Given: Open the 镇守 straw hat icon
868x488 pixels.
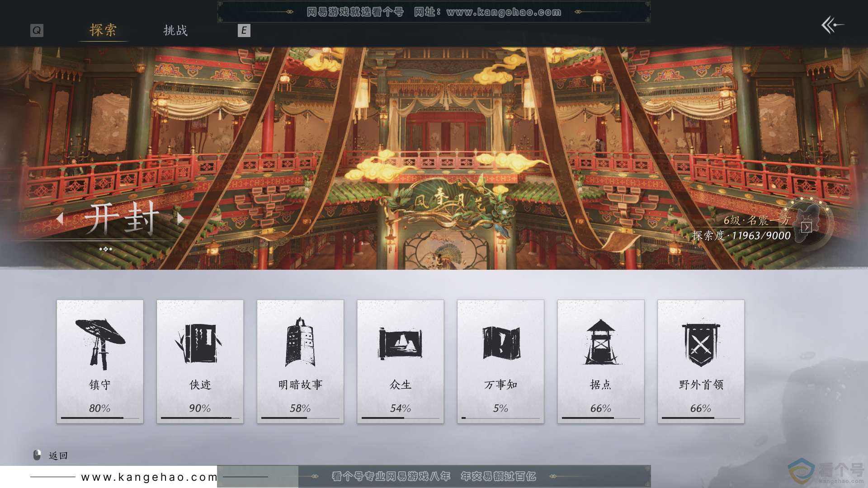Looking at the screenshot, I should tap(100, 343).
